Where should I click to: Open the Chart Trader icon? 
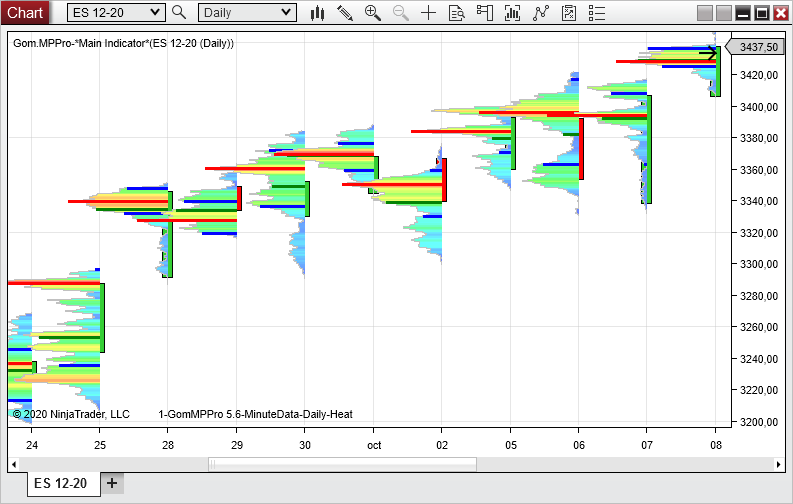click(x=485, y=13)
